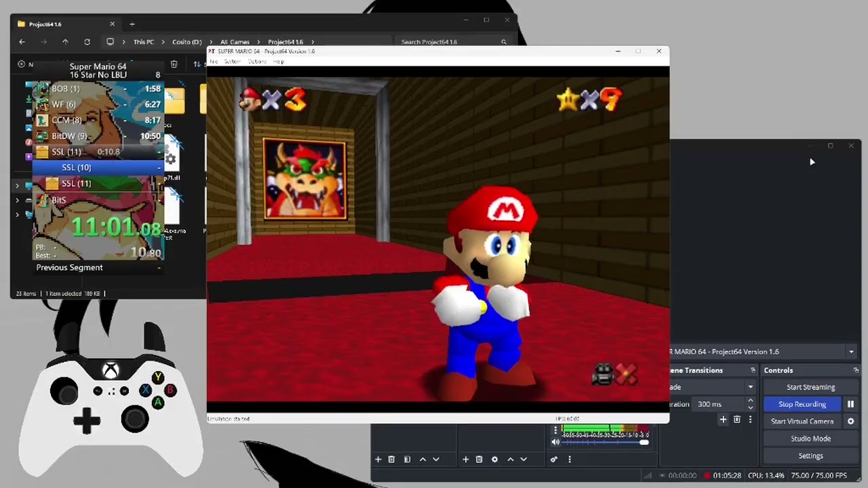Remove scene transition with trash icon
Image resolution: width=868 pixels, height=488 pixels.
737,420
